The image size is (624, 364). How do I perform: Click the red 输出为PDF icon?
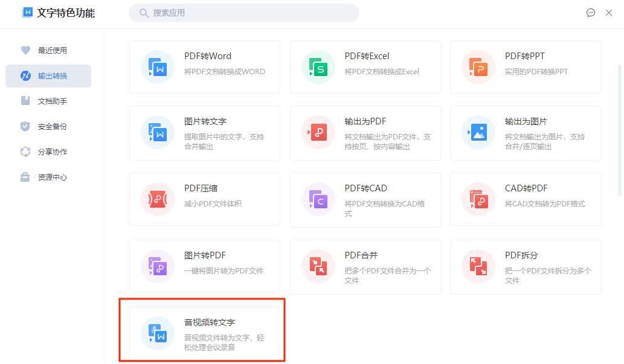point(318,132)
